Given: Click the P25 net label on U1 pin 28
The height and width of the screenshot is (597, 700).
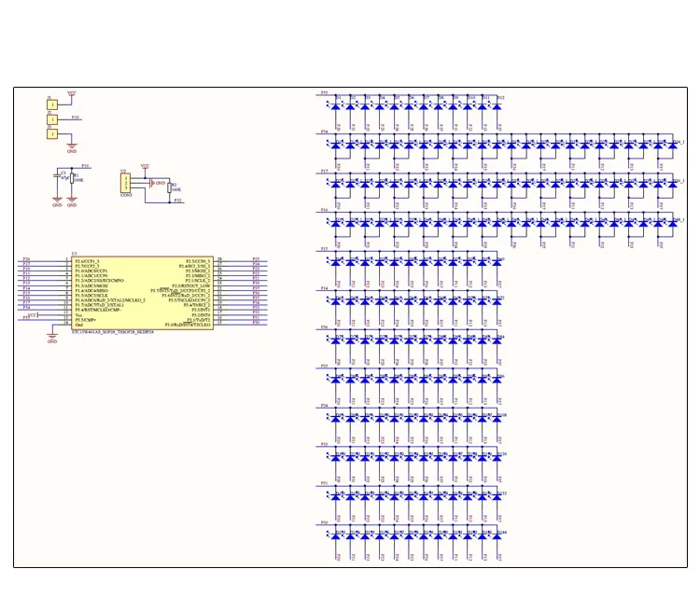Looking at the screenshot, I should click(x=256, y=258).
